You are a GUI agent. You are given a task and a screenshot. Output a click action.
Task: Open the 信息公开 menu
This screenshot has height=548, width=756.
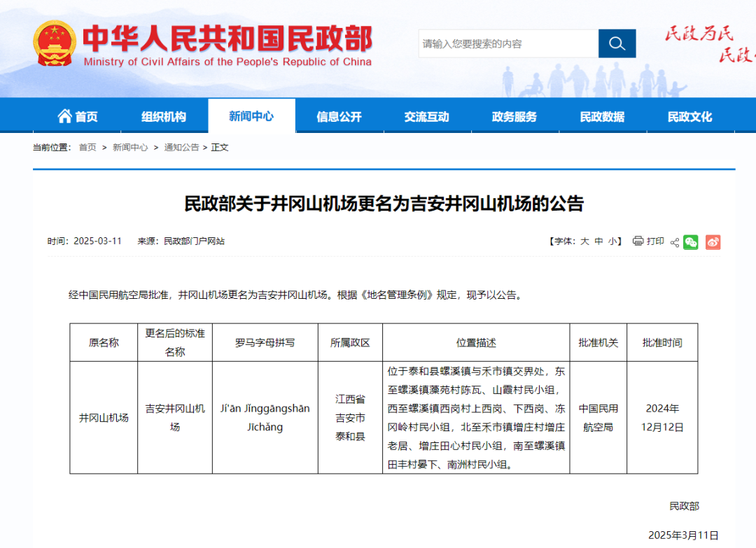[339, 116]
